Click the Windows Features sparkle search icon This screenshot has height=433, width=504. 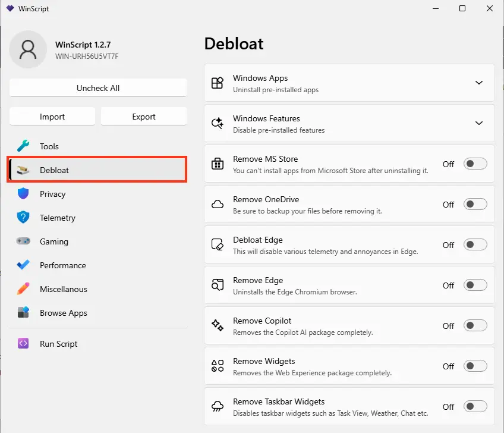click(x=218, y=123)
